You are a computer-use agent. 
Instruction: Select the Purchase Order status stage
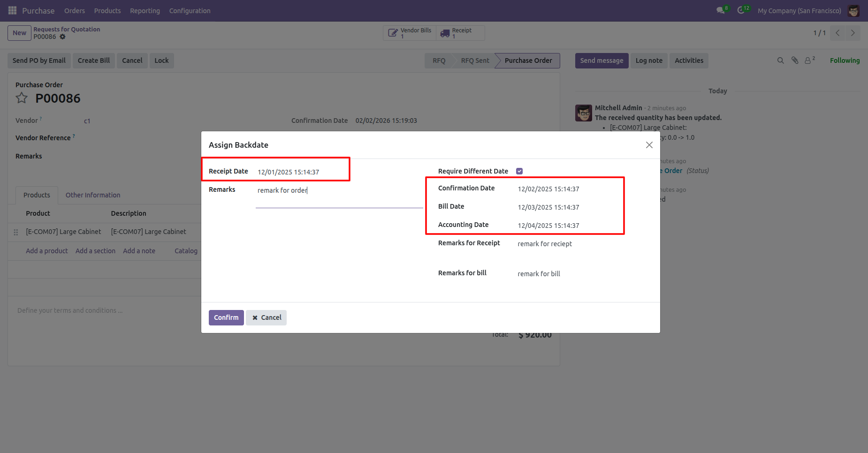point(528,60)
